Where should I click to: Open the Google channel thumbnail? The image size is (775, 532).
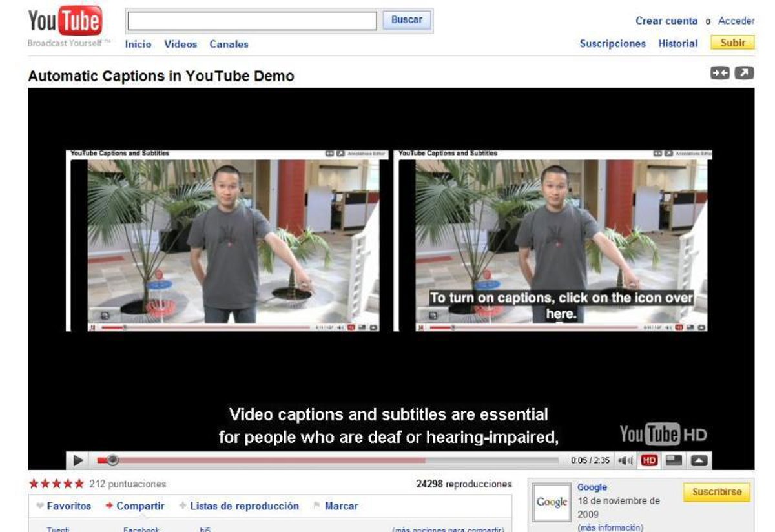tap(552, 502)
